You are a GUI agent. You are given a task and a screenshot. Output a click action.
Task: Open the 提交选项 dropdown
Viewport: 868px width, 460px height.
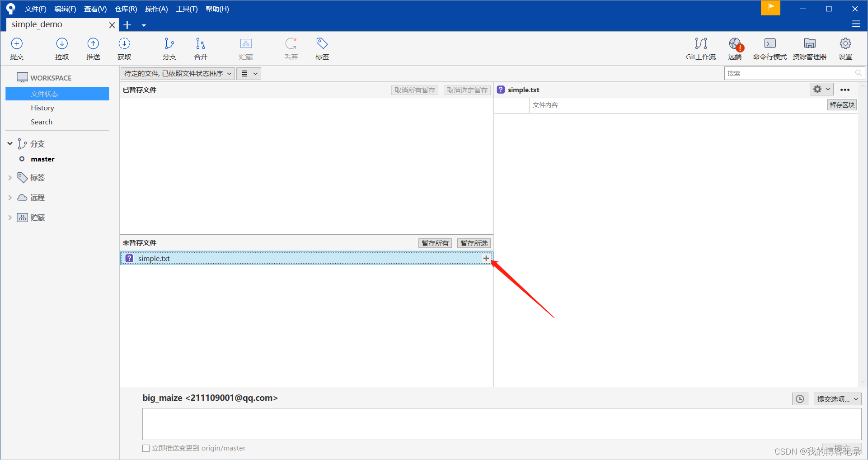pyautogui.click(x=837, y=399)
